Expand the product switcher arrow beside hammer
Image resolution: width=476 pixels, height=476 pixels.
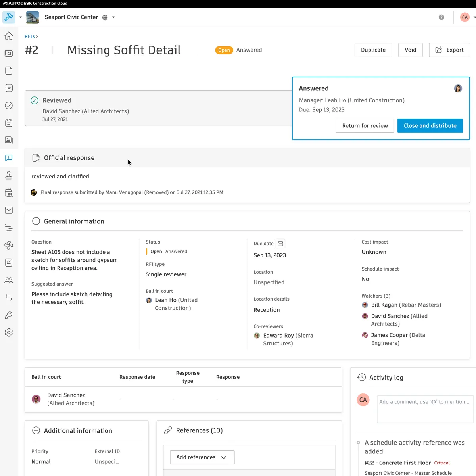(x=21, y=17)
